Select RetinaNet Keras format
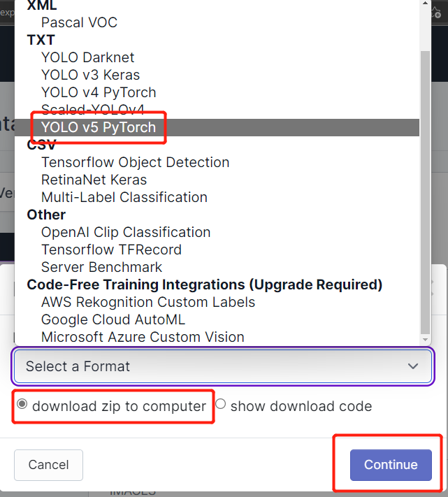The height and width of the screenshot is (497, 448). [94, 180]
